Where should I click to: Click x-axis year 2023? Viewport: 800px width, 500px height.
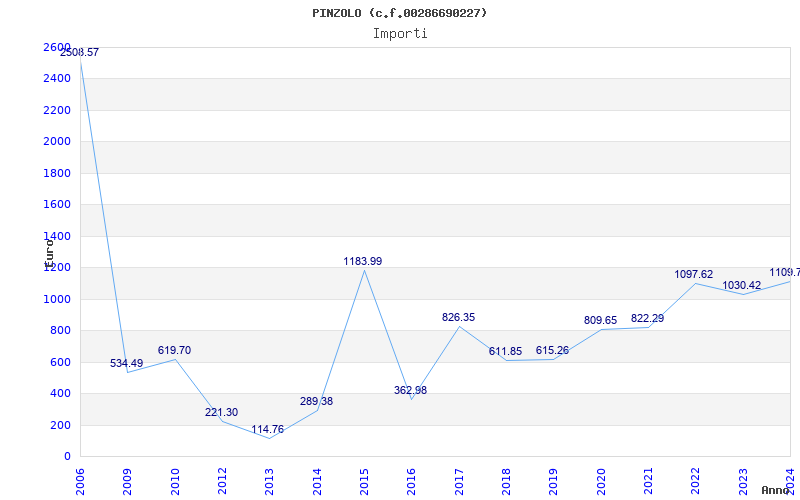click(743, 482)
